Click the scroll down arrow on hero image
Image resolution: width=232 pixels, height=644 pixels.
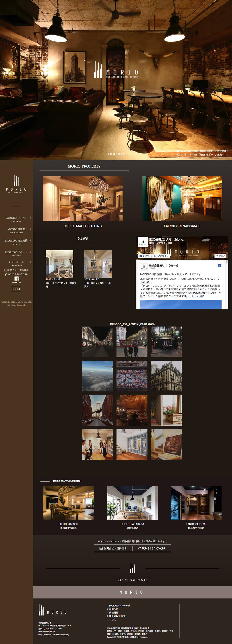(116, 149)
